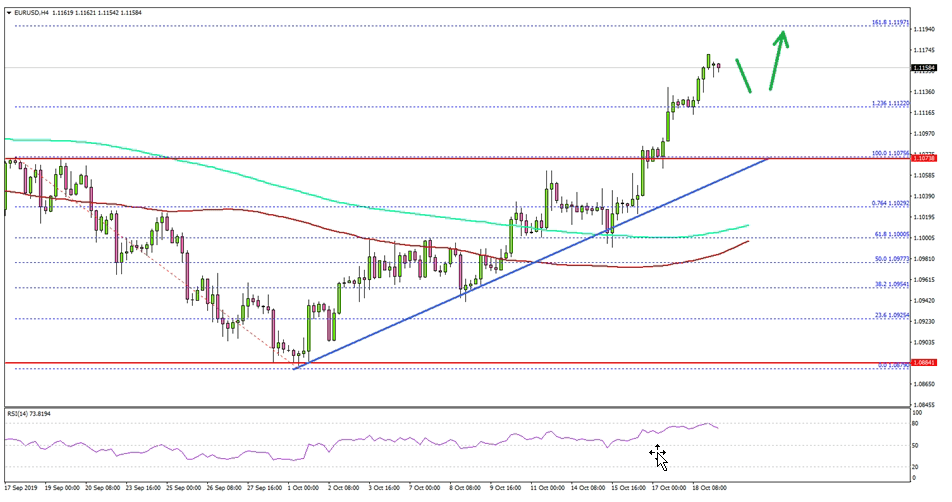The height and width of the screenshot is (502, 952).
Task: Click the 100.0 Fibonacci level label
Action: [x=888, y=153]
